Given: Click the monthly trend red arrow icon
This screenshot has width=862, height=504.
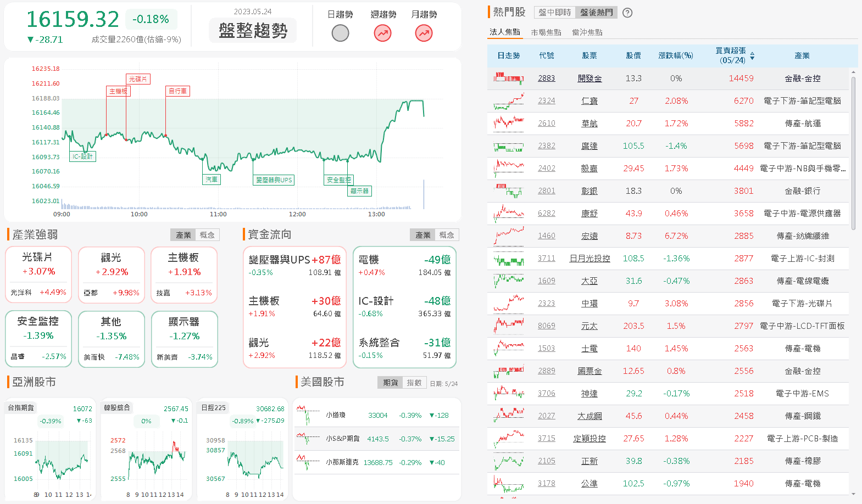Looking at the screenshot, I should 424,33.
